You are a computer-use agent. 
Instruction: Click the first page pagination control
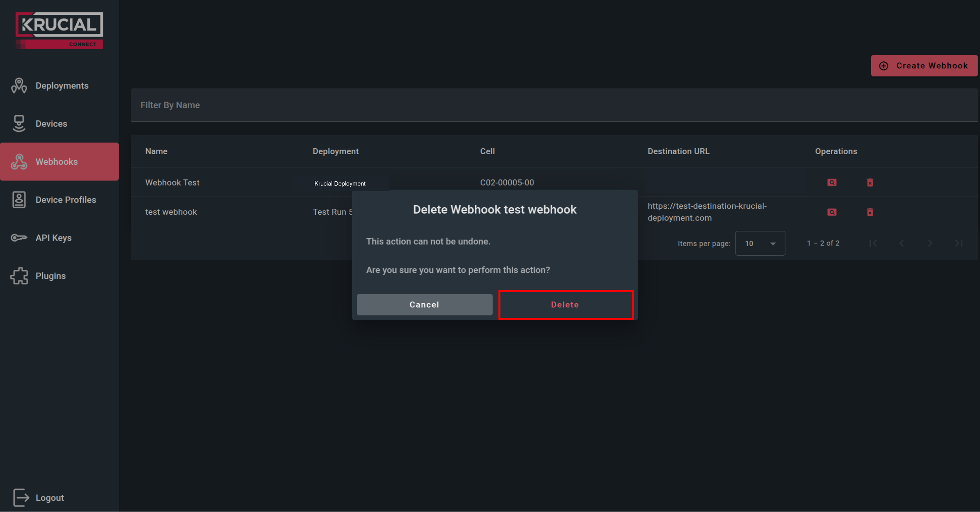click(873, 243)
